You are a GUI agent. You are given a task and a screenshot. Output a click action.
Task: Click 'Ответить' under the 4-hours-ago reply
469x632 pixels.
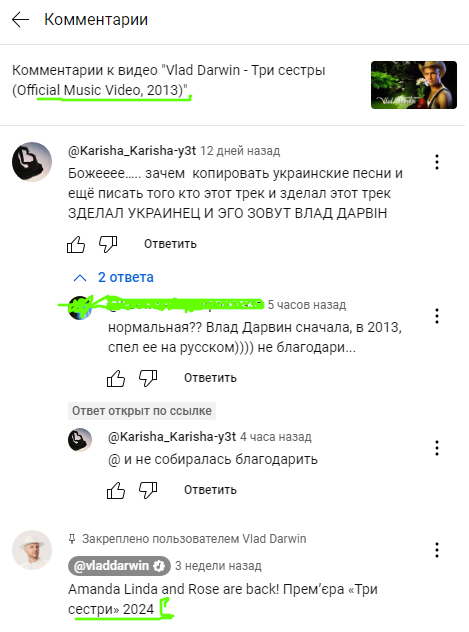coord(210,490)
